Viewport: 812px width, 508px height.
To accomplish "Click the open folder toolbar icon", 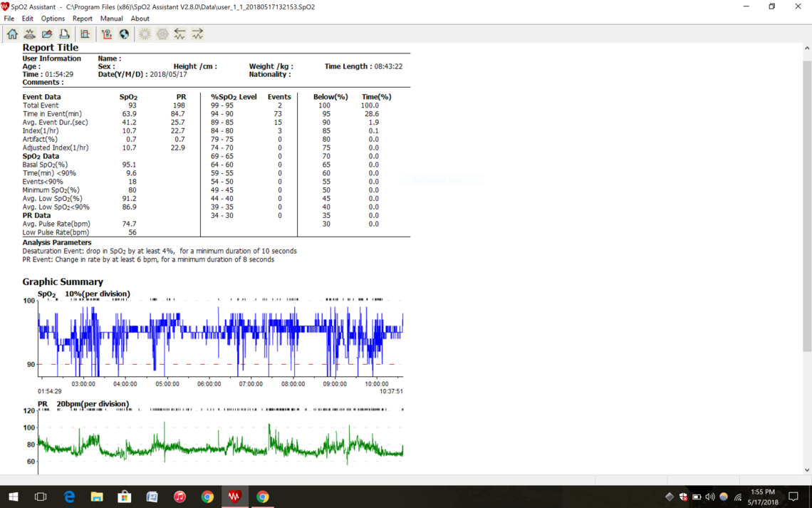I will pyautogui.click(x=47, y=34).
